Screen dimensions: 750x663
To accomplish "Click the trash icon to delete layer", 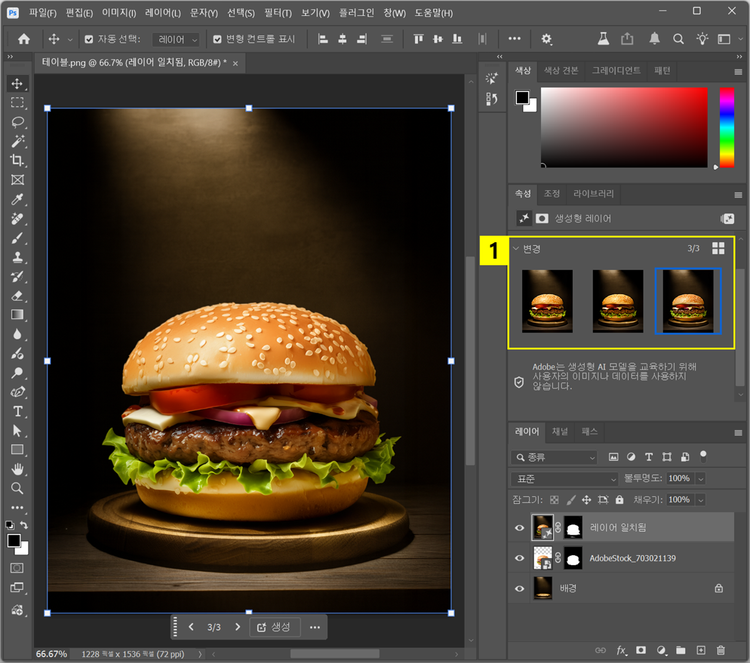I will (720, 651).
